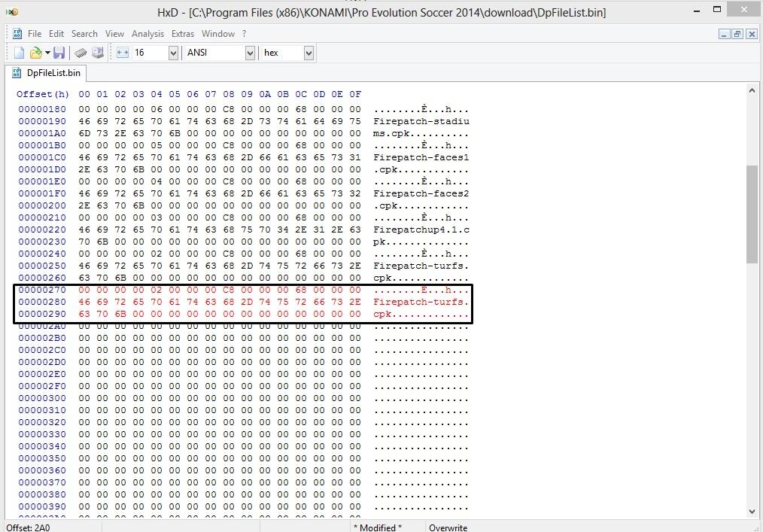
Task: Open the Window menu
Action: tap(218, 34)
